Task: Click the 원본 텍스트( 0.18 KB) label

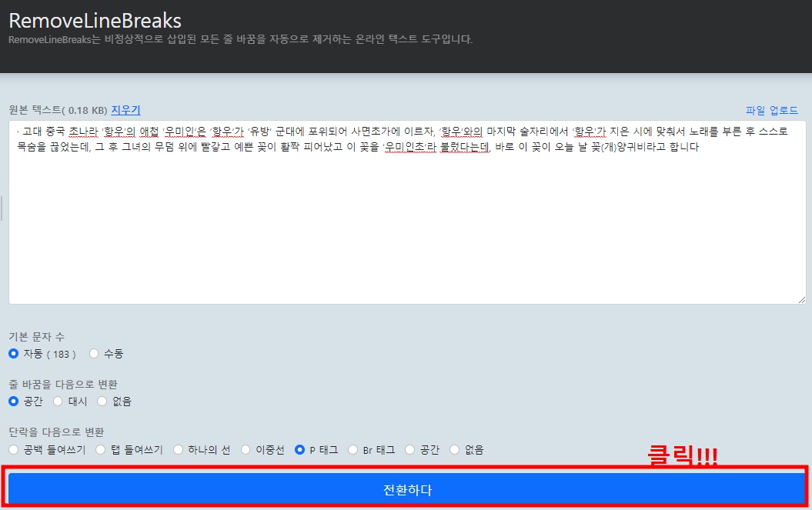Action: pyautogui.click(x=58, y=110)
